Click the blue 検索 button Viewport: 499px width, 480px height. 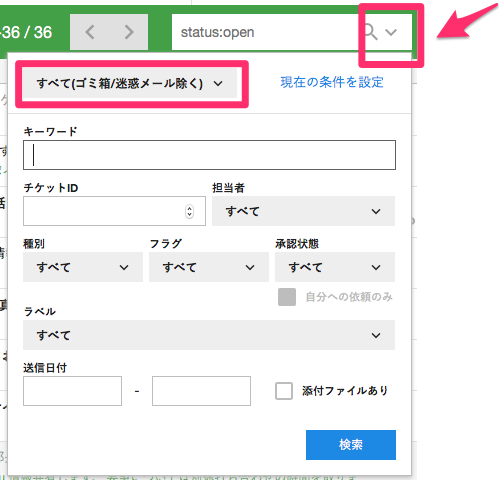351,445
